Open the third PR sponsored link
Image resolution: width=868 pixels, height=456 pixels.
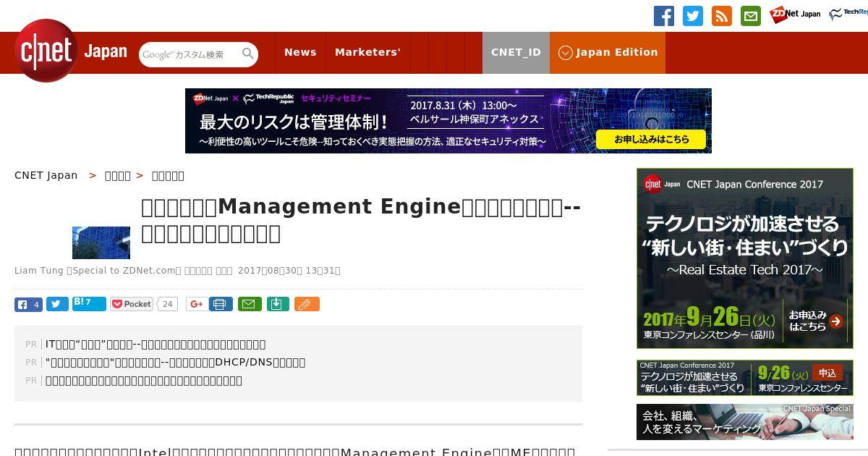[144, 380]
